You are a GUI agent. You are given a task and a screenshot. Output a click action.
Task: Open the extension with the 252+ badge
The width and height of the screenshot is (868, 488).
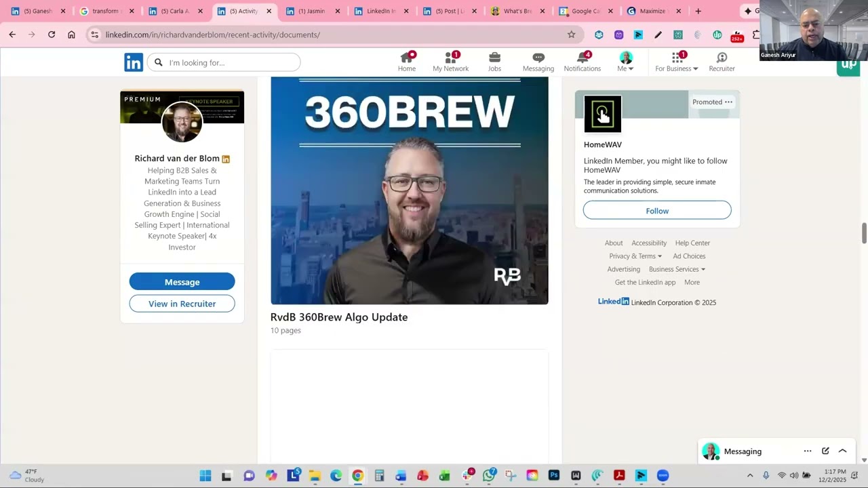pyautogui.click(x=736, y=35)
